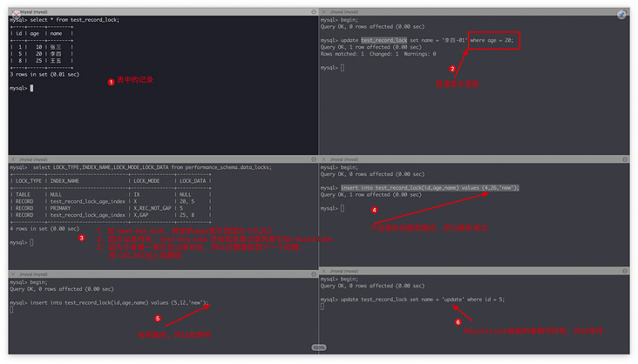The image size is (638, 364).
Task: Open pane menu icon of update where id = 5 pane
Action: coord(625,271)
